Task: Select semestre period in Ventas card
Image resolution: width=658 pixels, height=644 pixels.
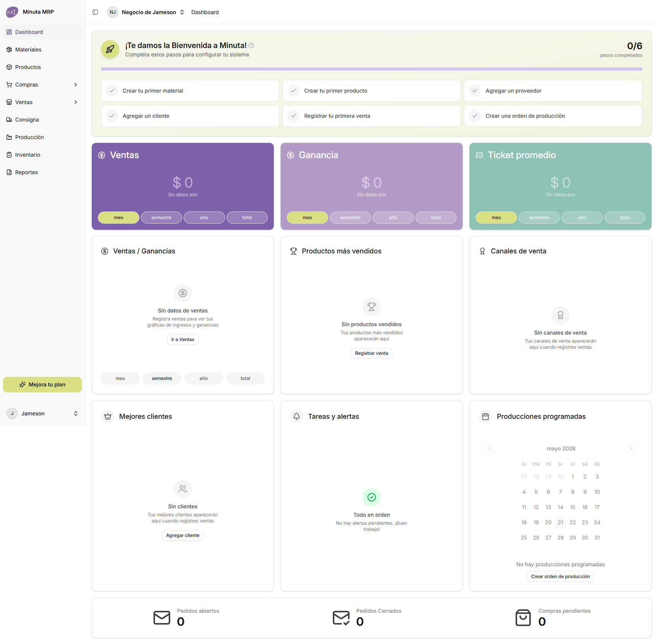Action: pyautogui.click(x=161, y=218)
